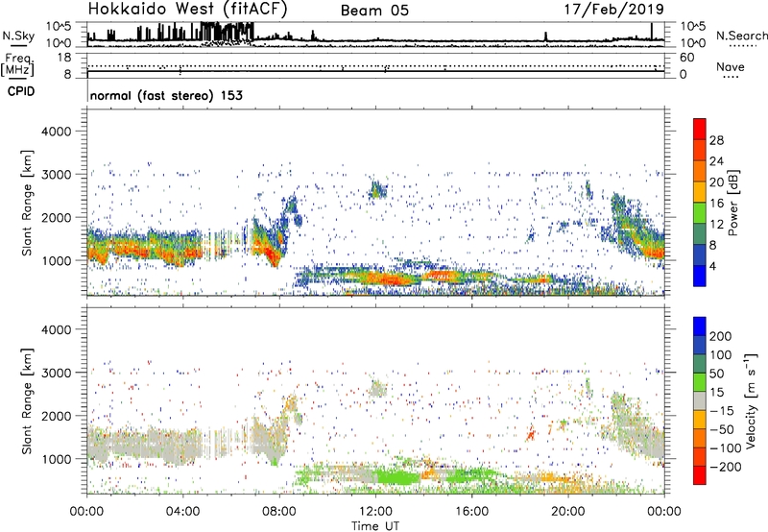Click the '-50' velocity colorbar tick label
Image resolution: width=768 pixels, height=532 pixels.
722,429
